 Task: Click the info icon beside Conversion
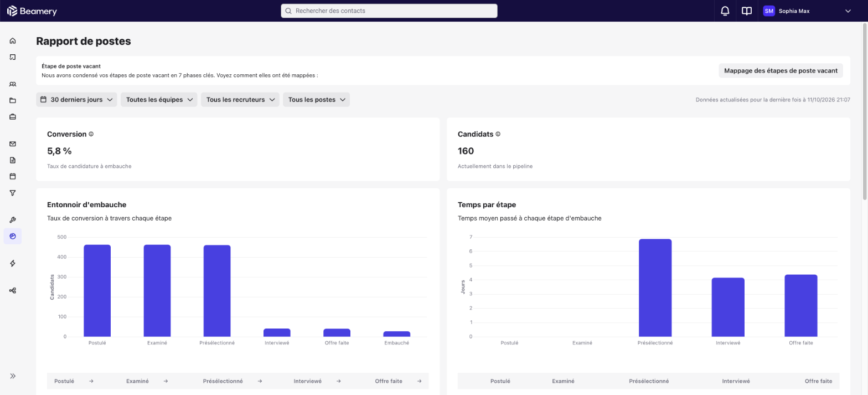tap(91, 134)
